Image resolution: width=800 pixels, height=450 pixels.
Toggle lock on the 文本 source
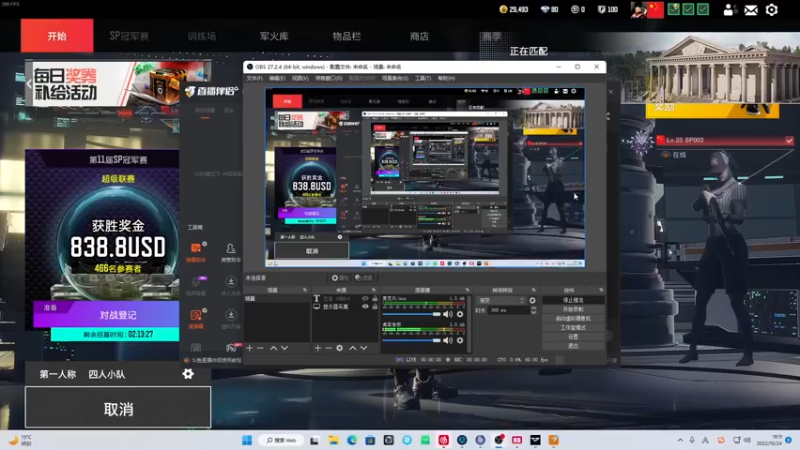coord(375,298)
